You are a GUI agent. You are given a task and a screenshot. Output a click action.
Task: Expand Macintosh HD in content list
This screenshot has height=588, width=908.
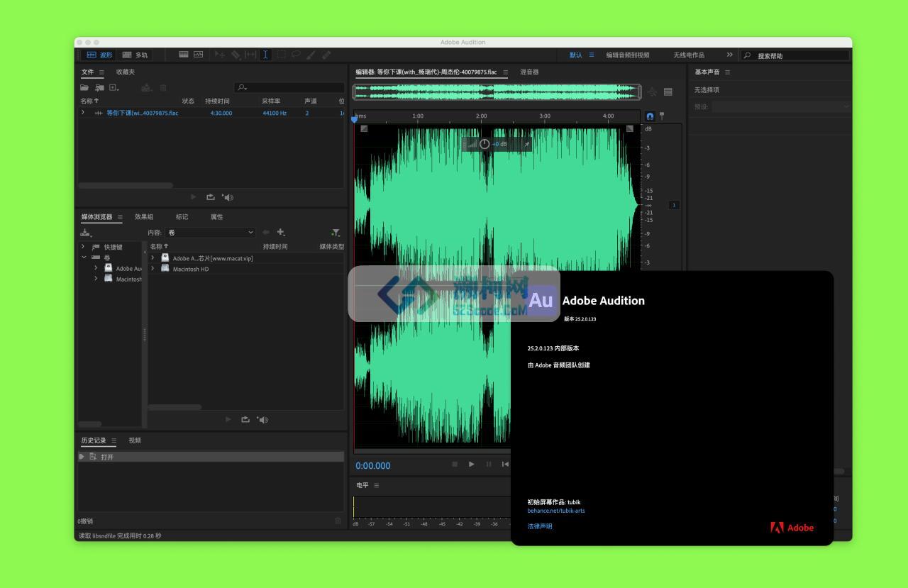point(153,269)
